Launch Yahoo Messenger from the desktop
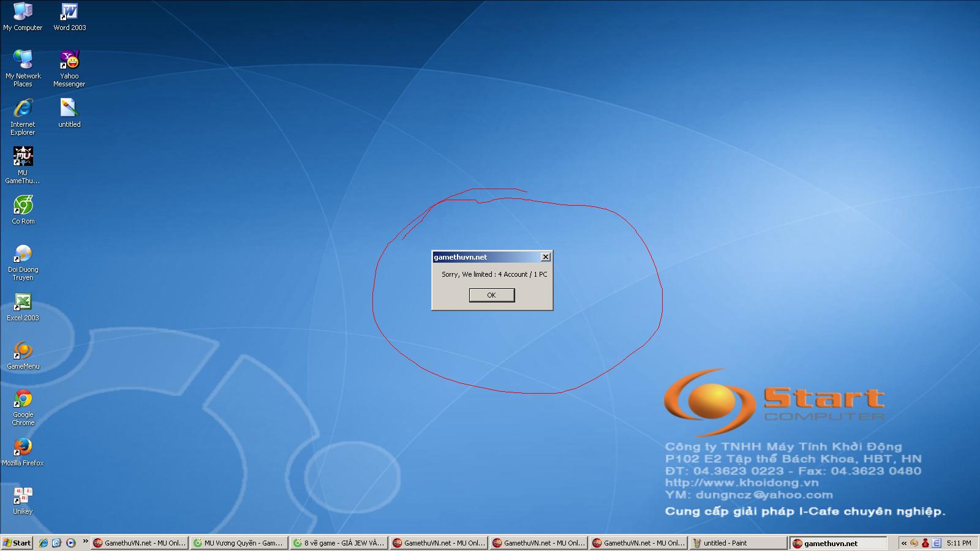Image resolution: width=980 pixels, height=551 pixels. click(69, 61)
